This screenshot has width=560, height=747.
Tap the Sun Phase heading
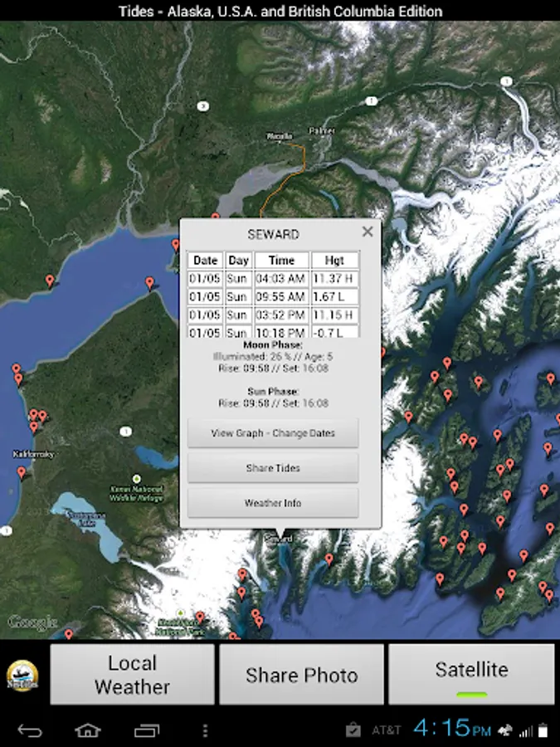pyautogui.click(x=273, y=391)
